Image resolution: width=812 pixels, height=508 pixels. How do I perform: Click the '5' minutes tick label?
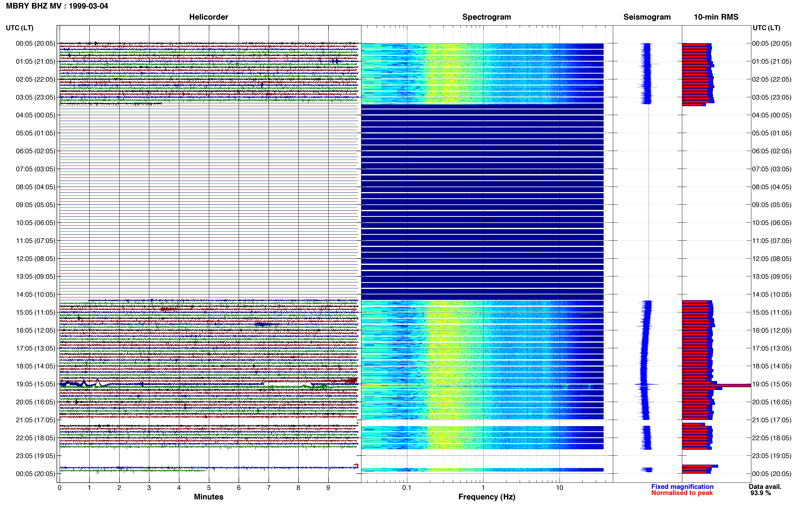pyautogui.click(x=209, y=487)
